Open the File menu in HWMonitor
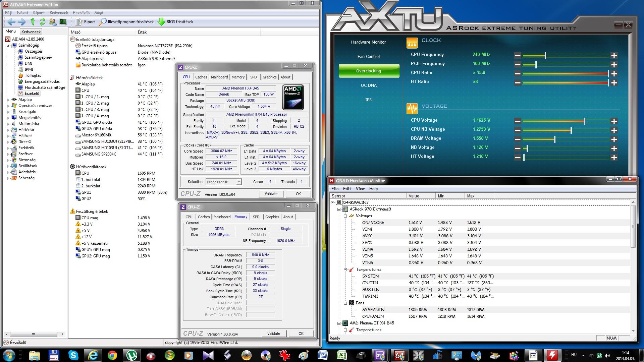This screenshot has height=362, width=644. (335, 189)
